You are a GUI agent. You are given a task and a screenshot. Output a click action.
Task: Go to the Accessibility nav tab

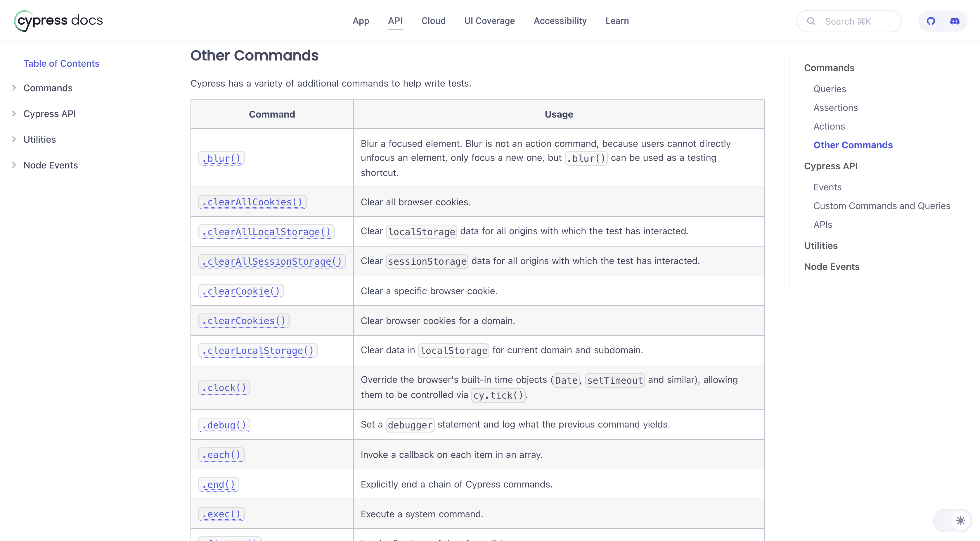(560, 21)
